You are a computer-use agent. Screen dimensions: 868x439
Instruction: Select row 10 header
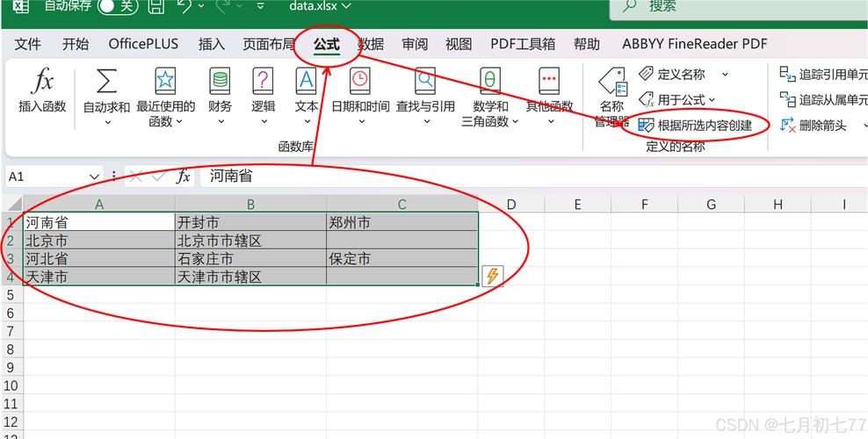coord(11,385)
